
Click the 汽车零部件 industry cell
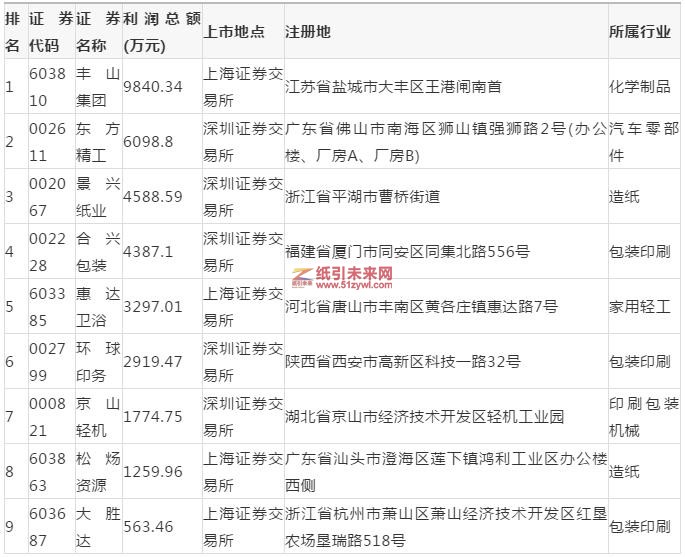pos(644,141)
